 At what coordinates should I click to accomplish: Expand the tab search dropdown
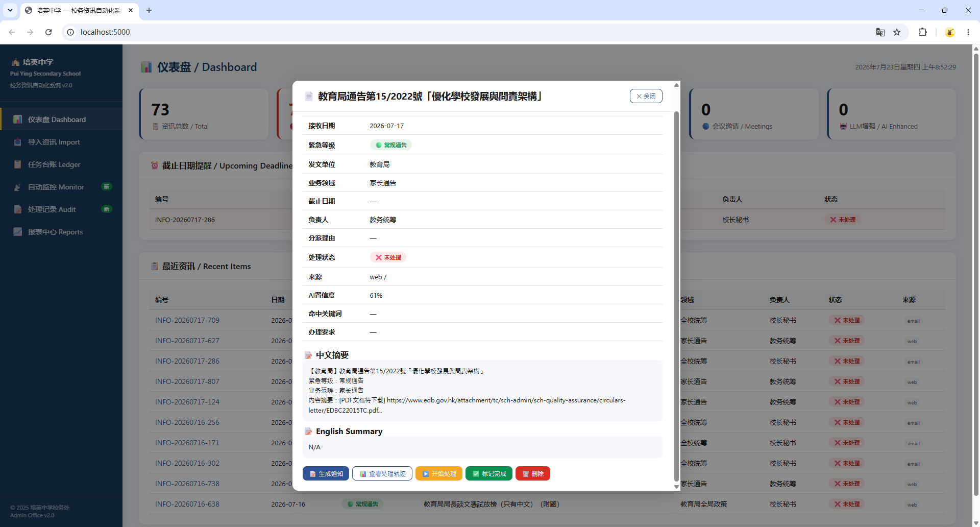pos(10,10)
